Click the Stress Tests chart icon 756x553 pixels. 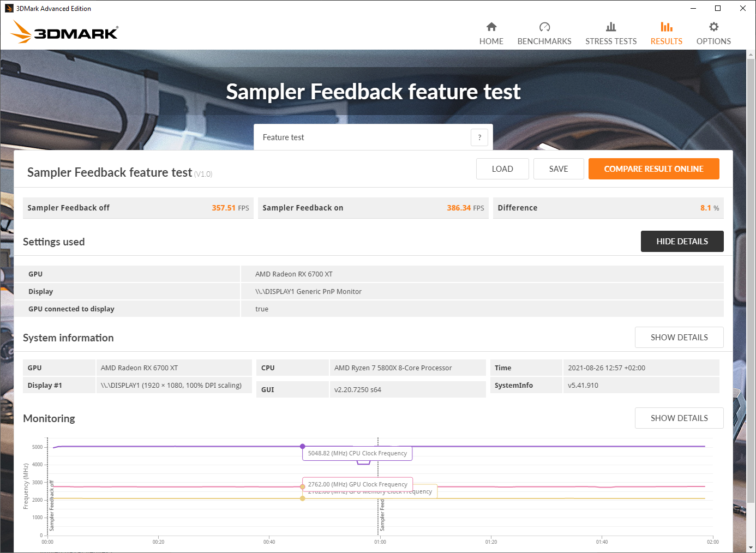[611, 27]
